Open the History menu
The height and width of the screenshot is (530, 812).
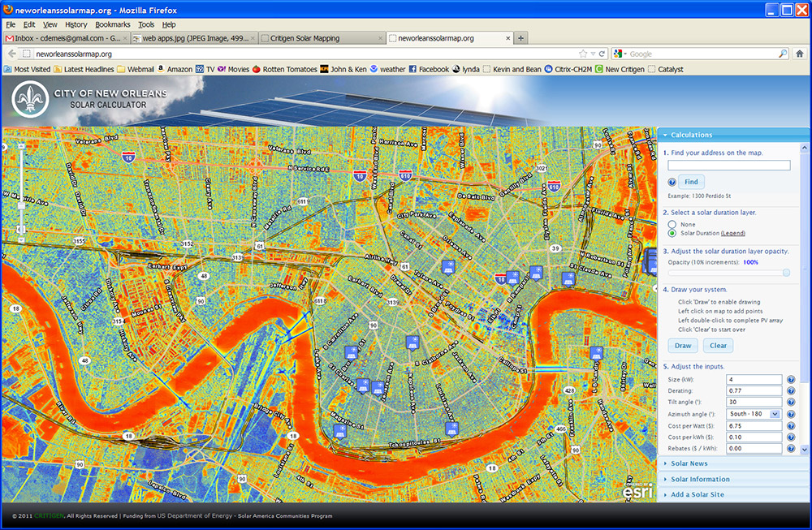pos(76,24)
